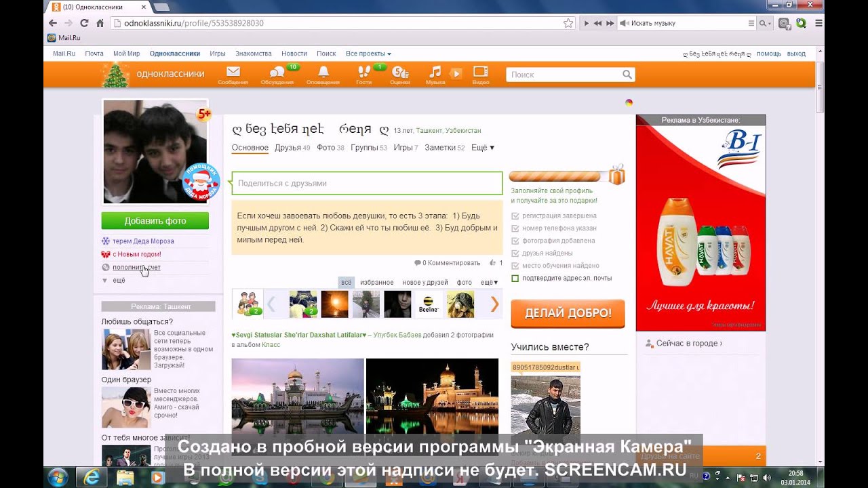Switch to the 'Друзья' tab

click(x=292, y=148)
